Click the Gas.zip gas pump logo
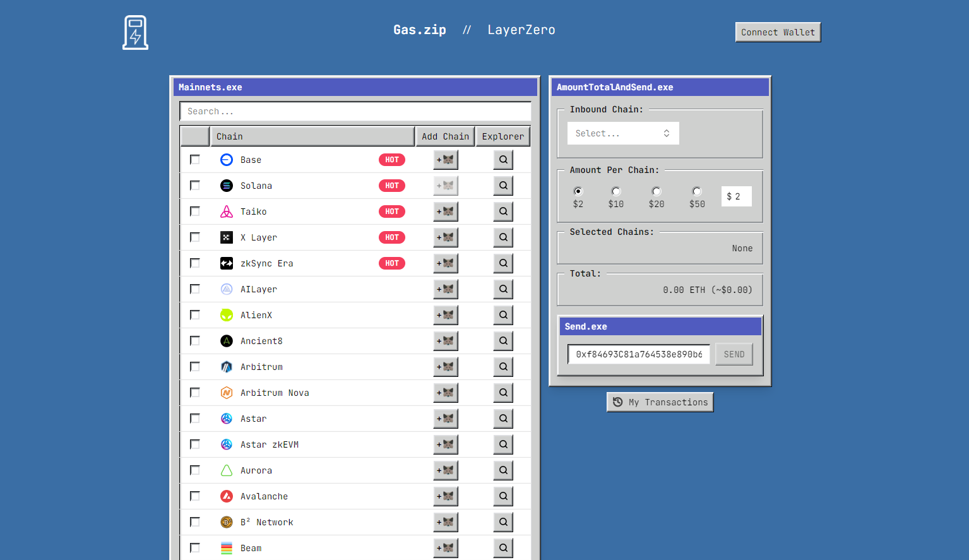969x560 pixels. (x=135, y=32)
